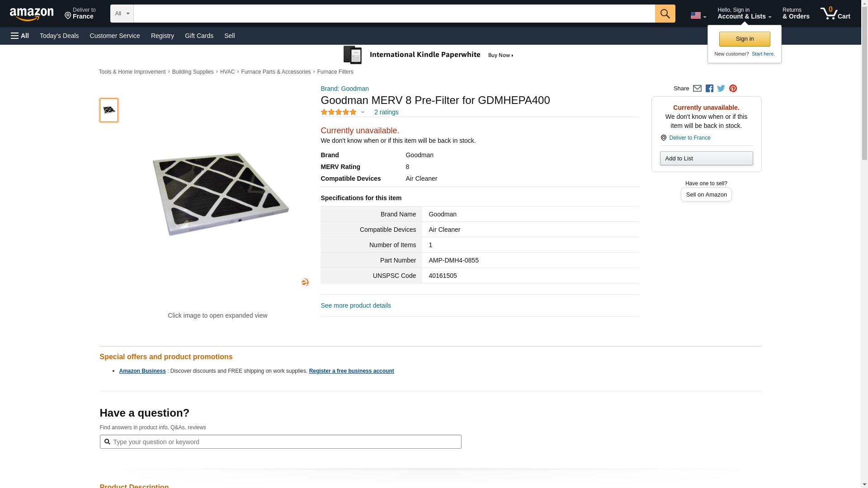The image size is (868, 488).
Task: Share via email icon
Action: point(697,89)
